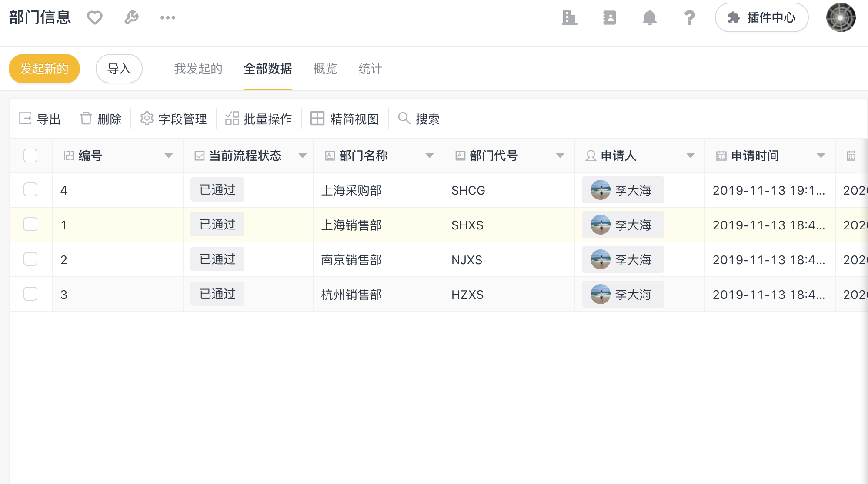Expand 申请时间 column dropdown arrow
Image resolution: width=868 pixels, height=484 pixels.
click(821, 156)
